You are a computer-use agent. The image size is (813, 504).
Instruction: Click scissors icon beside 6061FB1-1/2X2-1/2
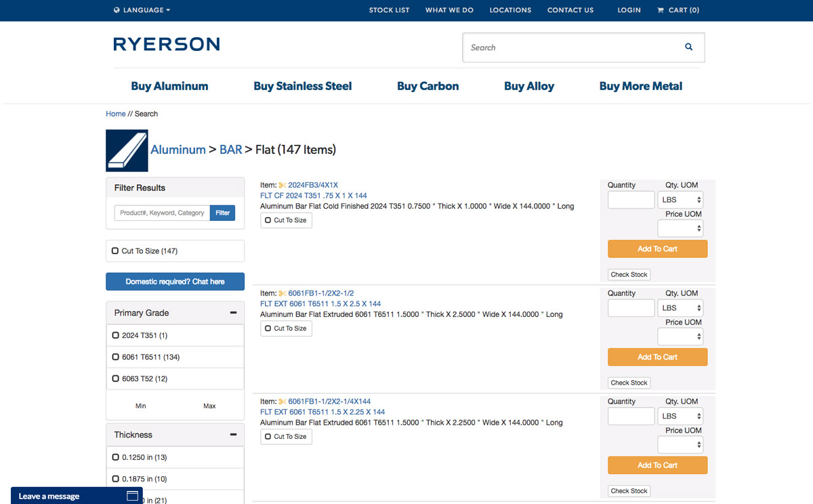pyautogui.click(x=283, y=293)
